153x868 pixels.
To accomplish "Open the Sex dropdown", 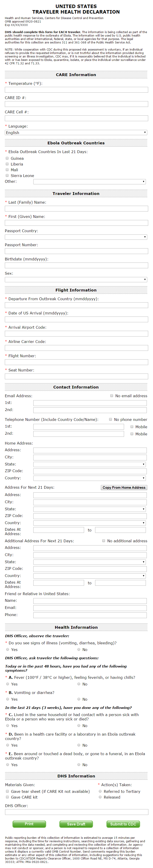I will (x=76, y=279).
